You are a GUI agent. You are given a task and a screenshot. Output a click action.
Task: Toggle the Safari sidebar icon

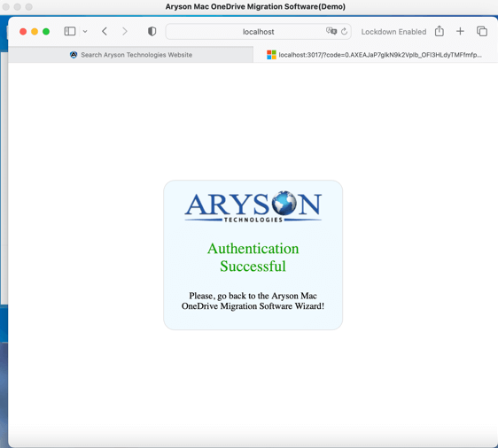(70, 31)
